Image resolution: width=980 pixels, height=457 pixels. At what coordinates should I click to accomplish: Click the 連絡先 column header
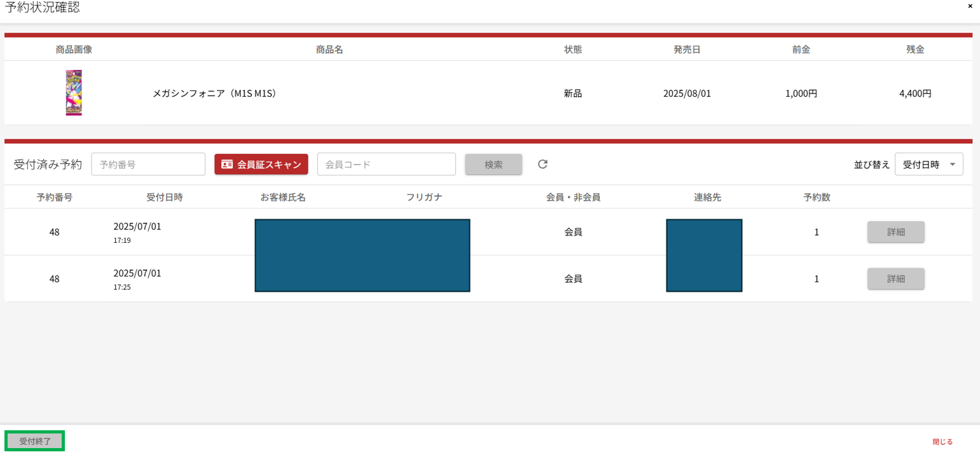coord(707,197)
